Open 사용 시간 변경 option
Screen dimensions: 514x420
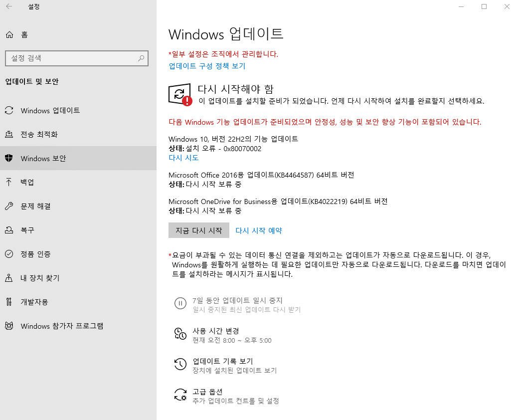[223, 335]
